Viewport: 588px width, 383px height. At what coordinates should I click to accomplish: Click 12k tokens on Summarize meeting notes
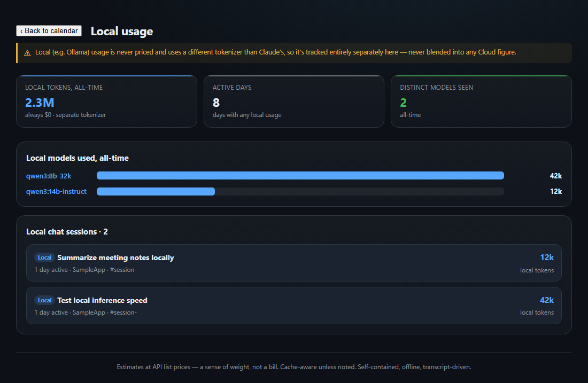[547, 257]
